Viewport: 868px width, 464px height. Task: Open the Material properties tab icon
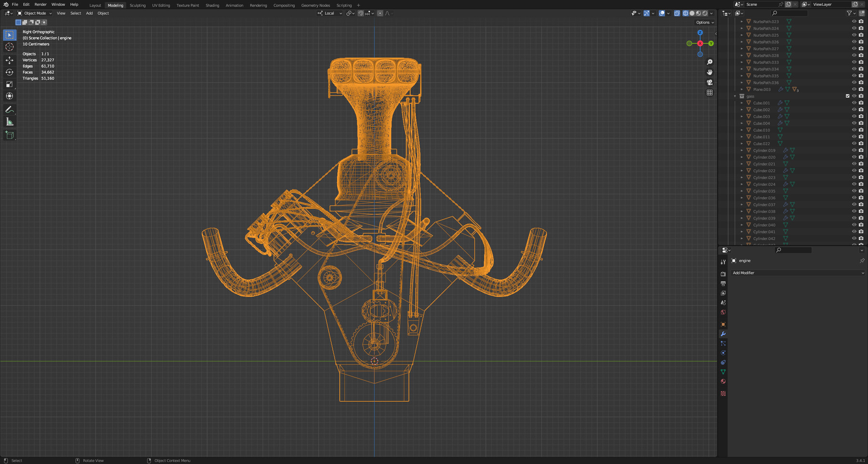723,382
